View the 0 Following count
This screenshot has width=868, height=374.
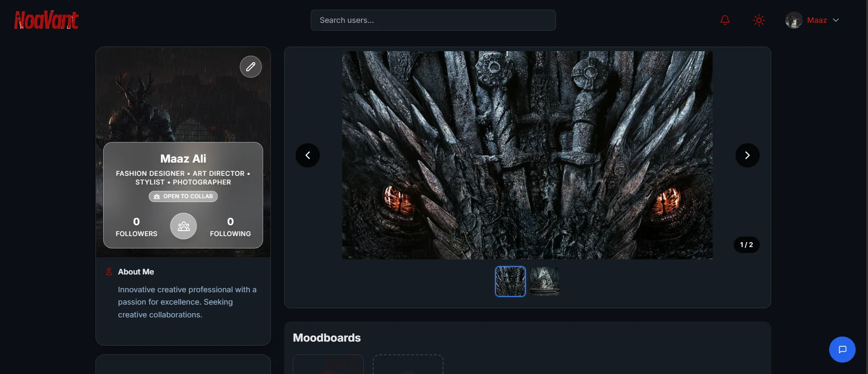click(x=230, y=227)
